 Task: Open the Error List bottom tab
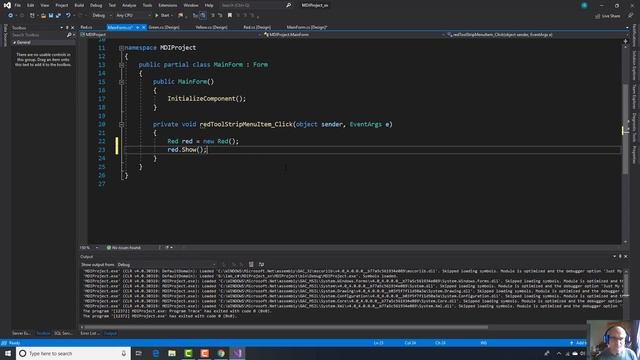click(x=89, y=333)
